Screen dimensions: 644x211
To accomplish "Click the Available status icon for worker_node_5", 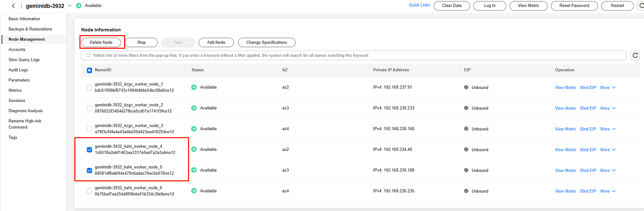I will 194,170.
